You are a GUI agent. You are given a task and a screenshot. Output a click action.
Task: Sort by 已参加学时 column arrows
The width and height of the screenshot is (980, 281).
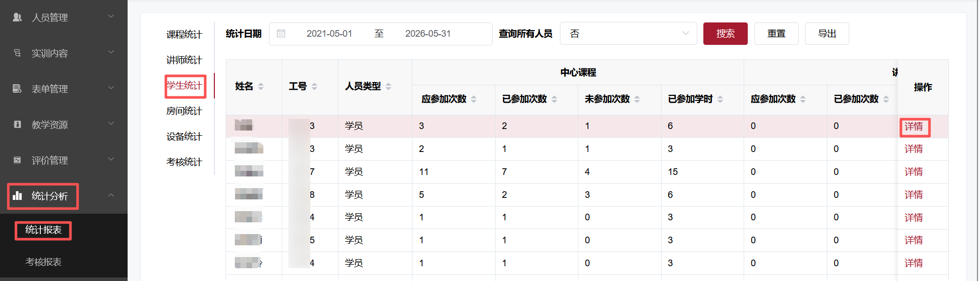click(720, 99)
